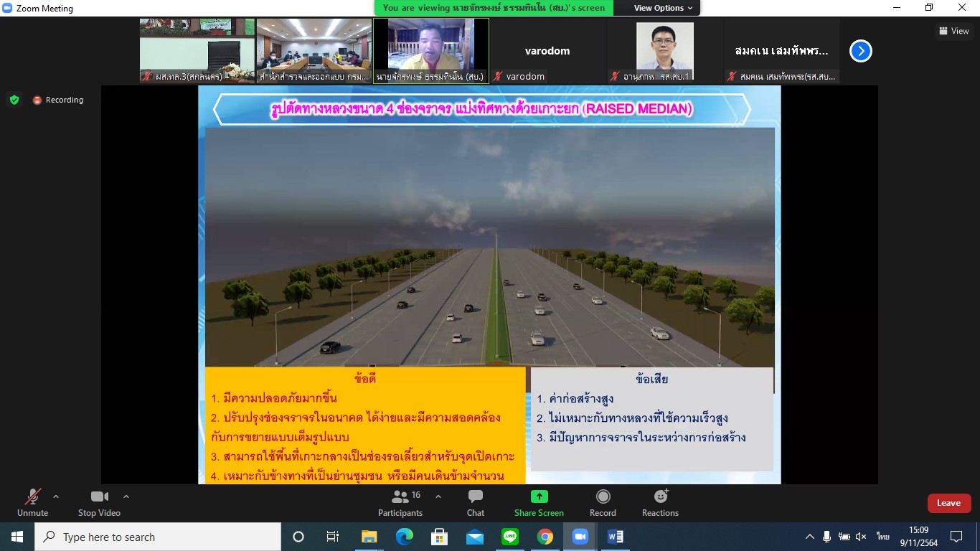The height and width of the screenshot is (551, 980).
Task: Click the system volume icon
Action: tap(861, 537)
